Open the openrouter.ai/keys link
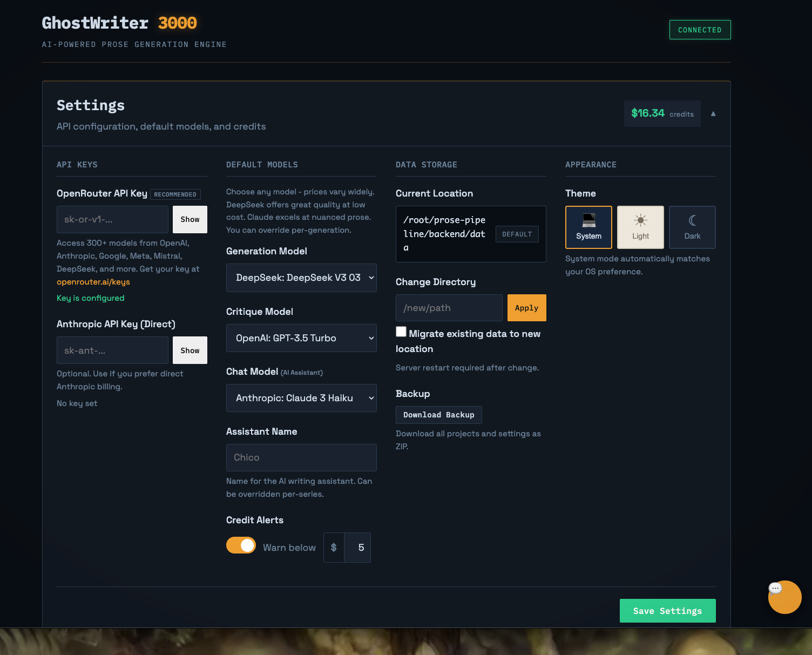This screenshot has height=655, width=812. [93, 281]
